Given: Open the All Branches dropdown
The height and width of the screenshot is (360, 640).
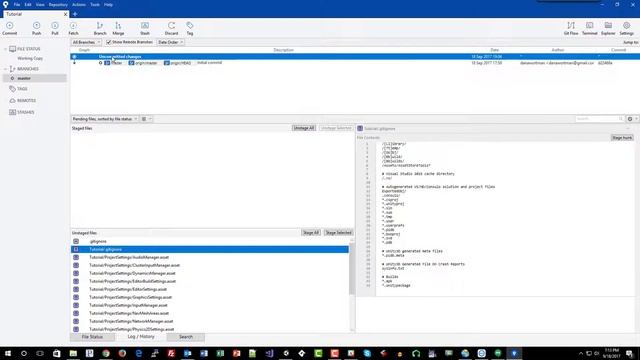Looking at the screenshot, I should point(86,42).
